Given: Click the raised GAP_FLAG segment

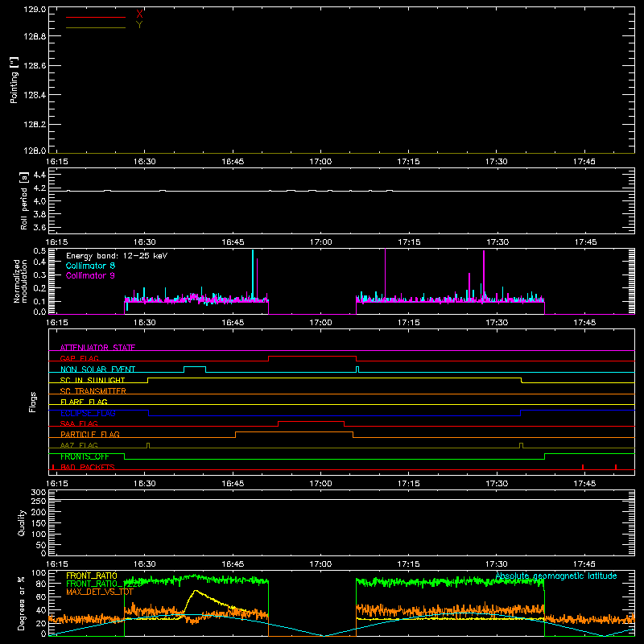Looking at the screenshot, I should click(x=312, y=356).
